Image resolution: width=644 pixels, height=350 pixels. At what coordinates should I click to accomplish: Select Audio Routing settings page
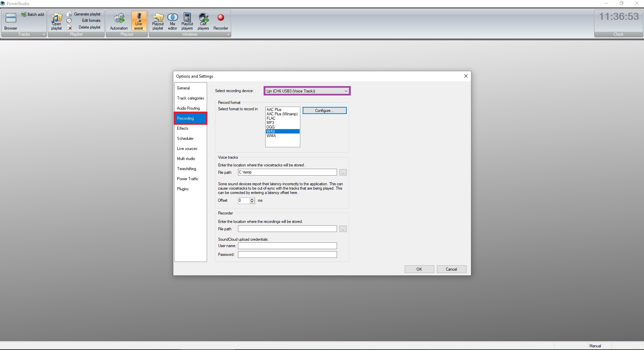click(189, 108)
